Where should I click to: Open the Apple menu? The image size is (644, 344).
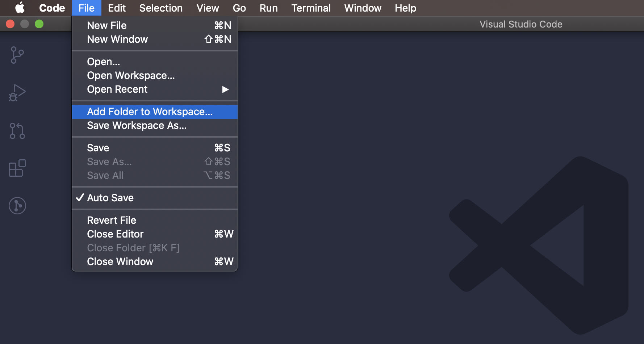point(20,8)
